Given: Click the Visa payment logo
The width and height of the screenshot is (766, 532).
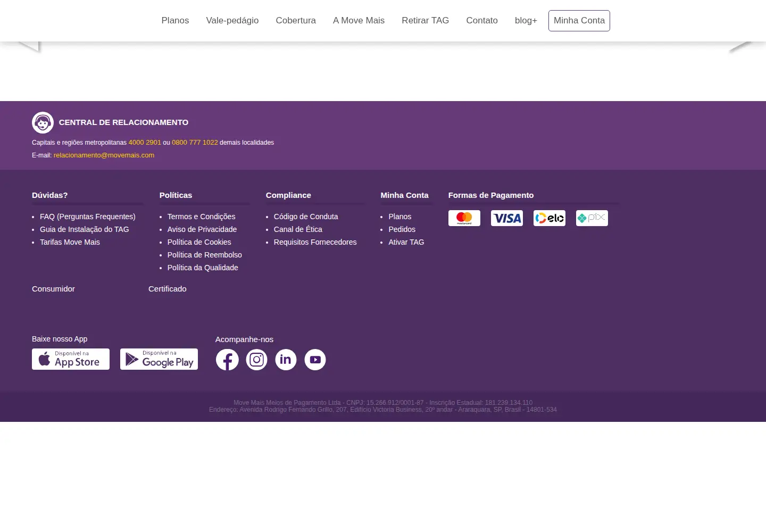Looking at the screenshot, I should tap(507, 218).
